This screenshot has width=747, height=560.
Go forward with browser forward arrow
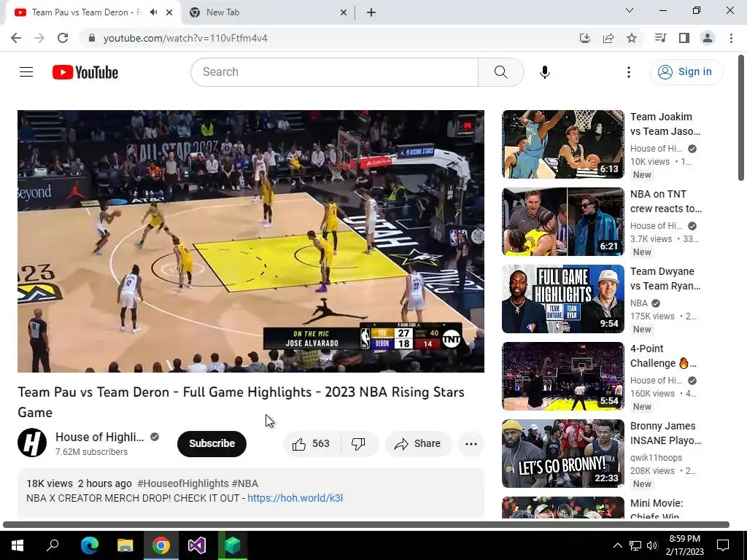click(39, 38)
